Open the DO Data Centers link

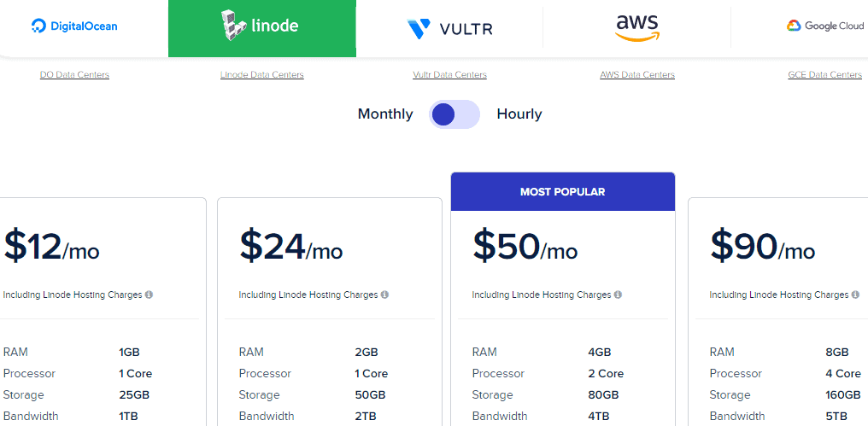pyautogui.click(x=74, y=75)
